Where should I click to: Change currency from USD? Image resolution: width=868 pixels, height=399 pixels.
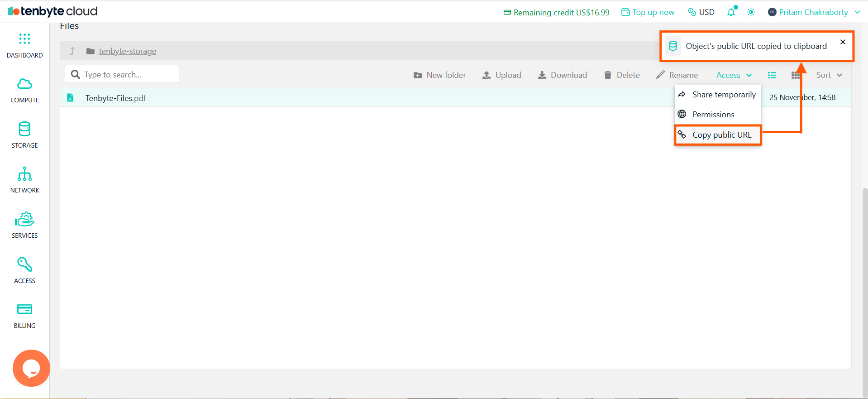(x=701, y=12)
